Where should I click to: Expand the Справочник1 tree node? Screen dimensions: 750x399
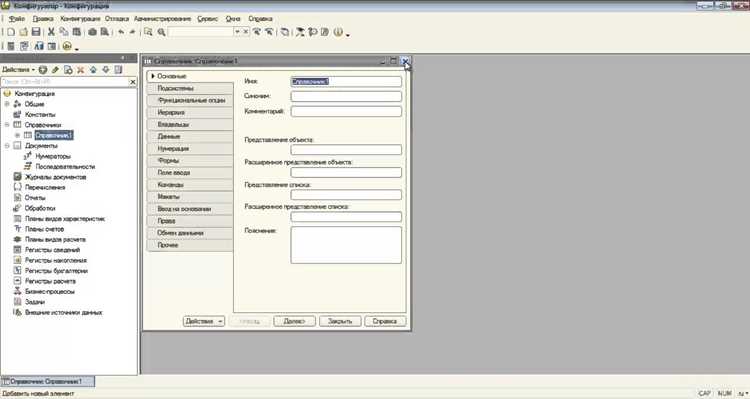coord(18,135)
